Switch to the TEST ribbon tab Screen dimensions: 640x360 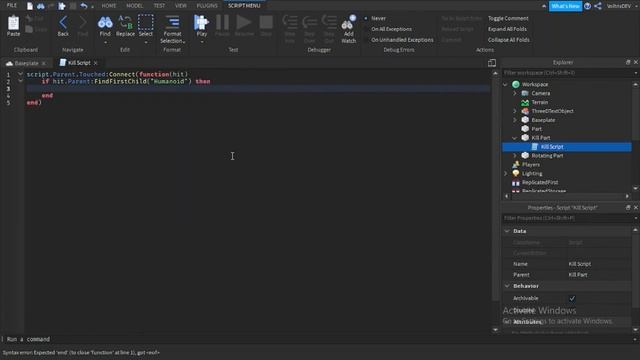click(159, 6)
